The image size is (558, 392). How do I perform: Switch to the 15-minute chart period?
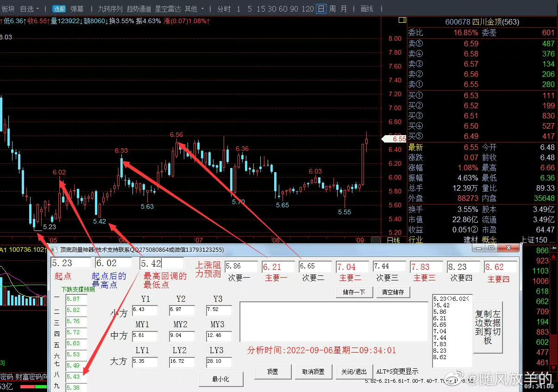click(x=261, y=9)
